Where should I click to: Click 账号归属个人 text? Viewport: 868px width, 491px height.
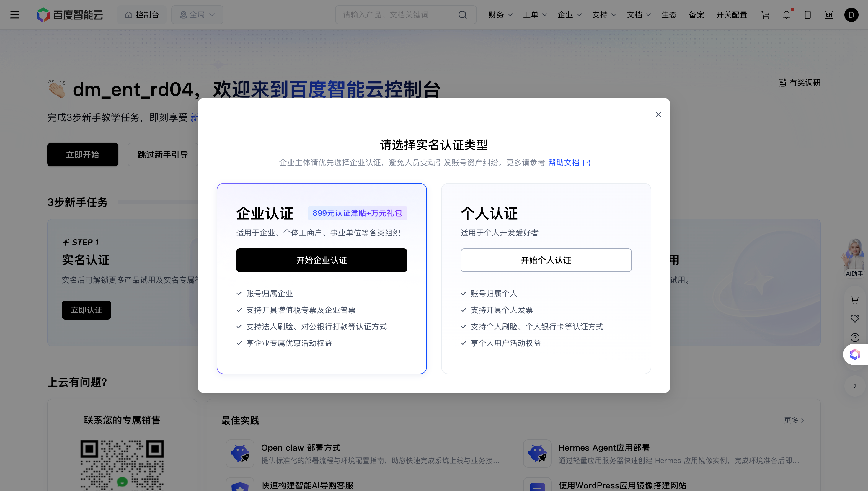coord(494,294)
